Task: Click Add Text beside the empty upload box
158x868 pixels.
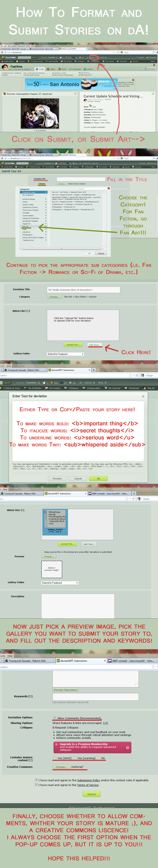Action: pyautogui.click(x=94, y=345)
